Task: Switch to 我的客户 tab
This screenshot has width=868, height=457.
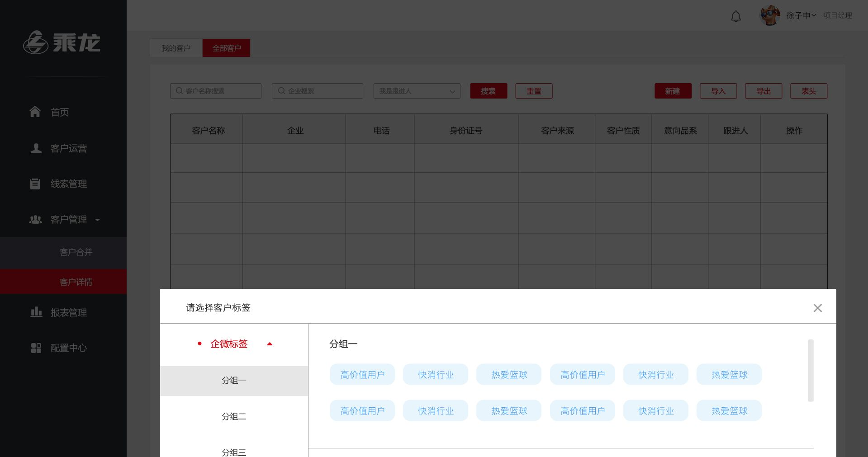Action: (x=176, y=48)
